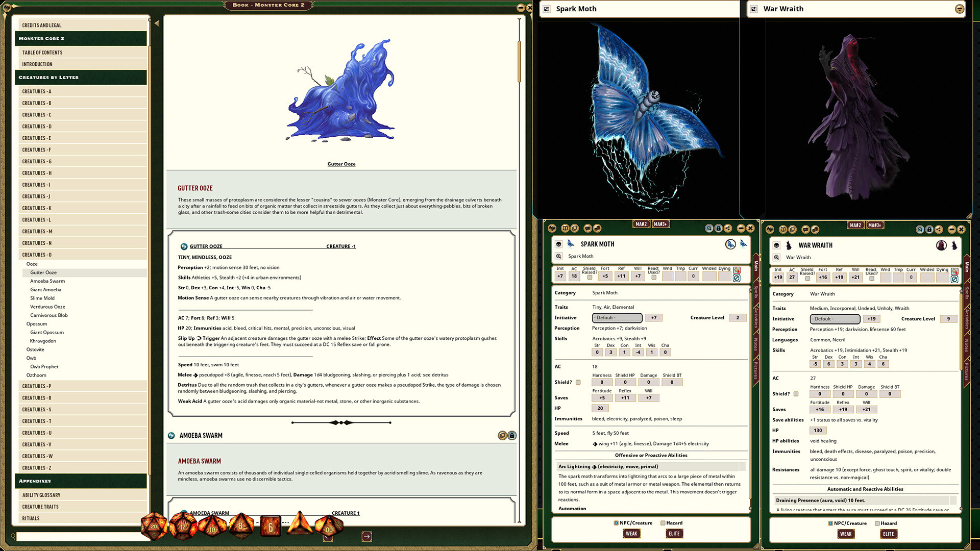Select the Hazard radio button on Spark Moth
The height and width of the screenshot is (551, 980).
tap(662, 523)
